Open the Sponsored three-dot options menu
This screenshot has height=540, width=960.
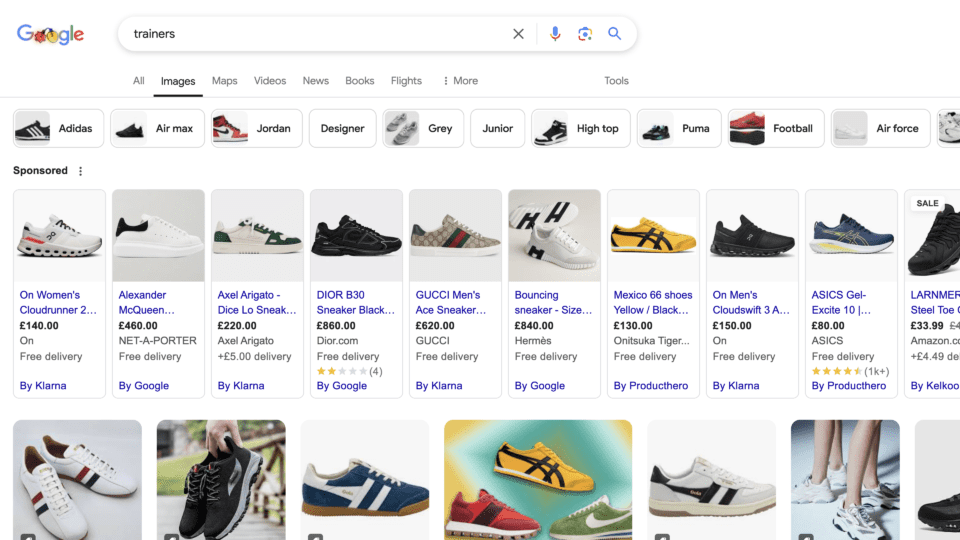pyautogui.click(x=81, y=171)
